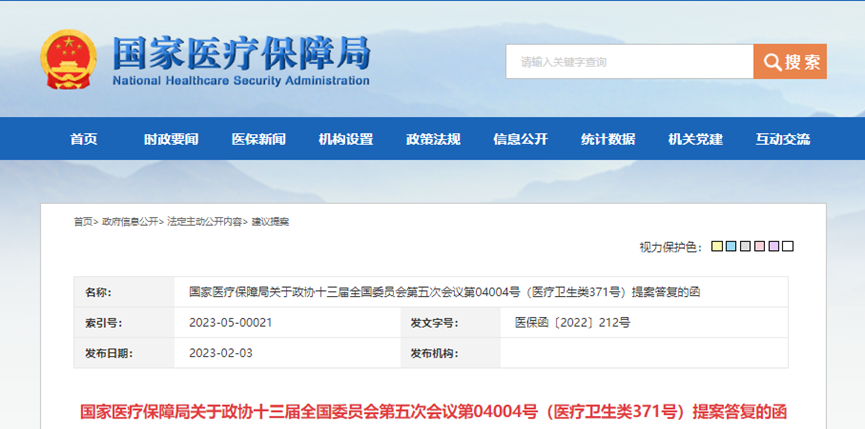Go to 时政要闻 navigation tab
Screen dimensions: 865x429
tap(171, 139)
